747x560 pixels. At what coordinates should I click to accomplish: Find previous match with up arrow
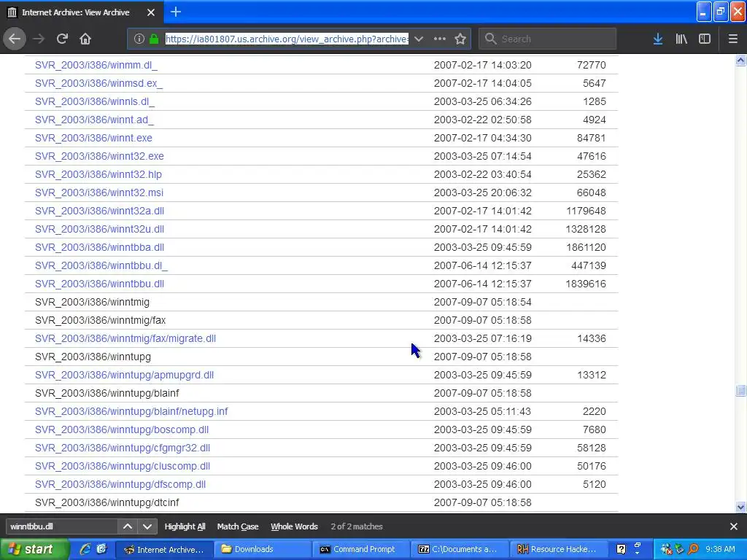point(127,526)
